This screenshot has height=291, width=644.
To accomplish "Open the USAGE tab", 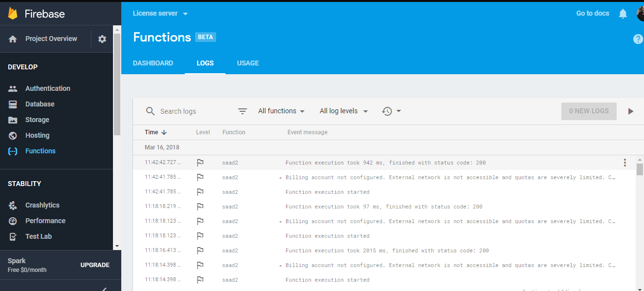I will tap(247, 63).
